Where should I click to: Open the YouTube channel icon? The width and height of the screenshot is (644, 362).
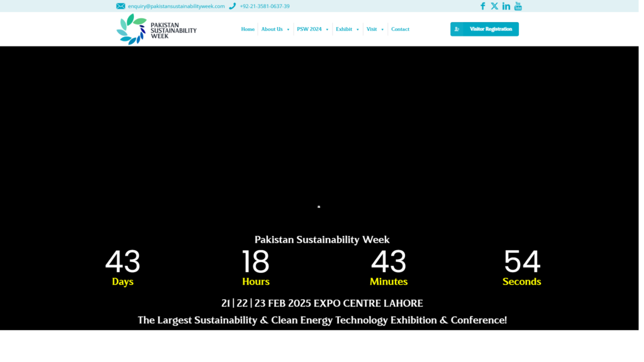coord(518,6)
